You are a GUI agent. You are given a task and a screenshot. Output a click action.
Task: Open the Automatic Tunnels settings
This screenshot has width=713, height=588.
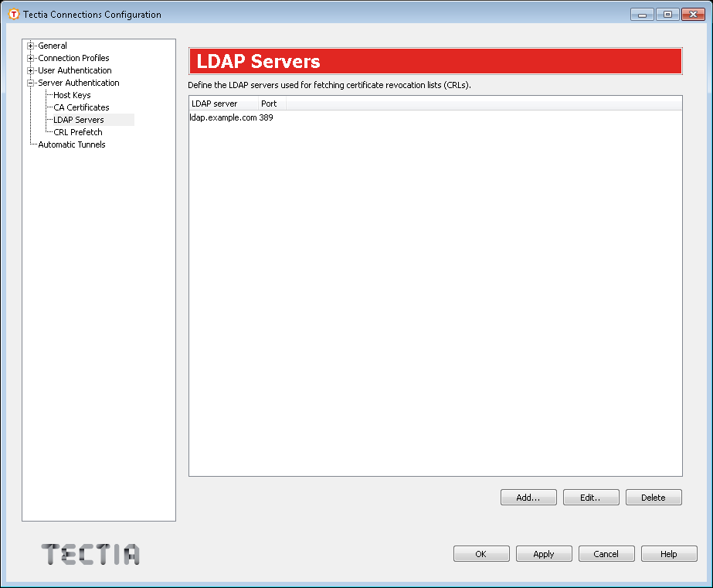73,144
